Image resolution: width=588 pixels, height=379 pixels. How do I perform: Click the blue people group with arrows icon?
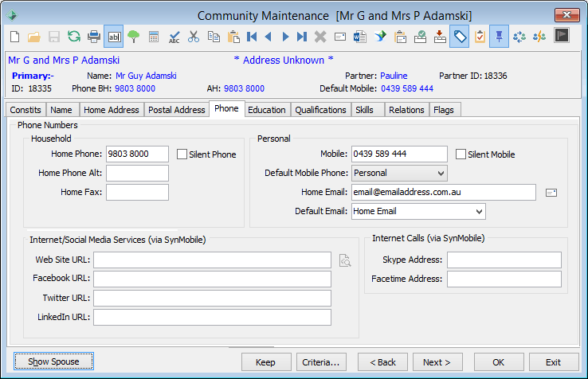tap(519, 37)
